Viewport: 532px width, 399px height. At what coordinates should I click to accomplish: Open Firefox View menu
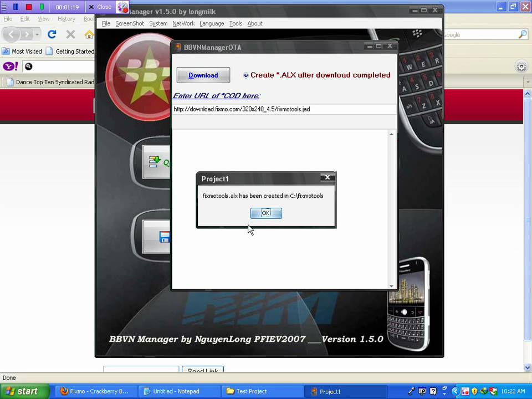[x=43, y=19]
